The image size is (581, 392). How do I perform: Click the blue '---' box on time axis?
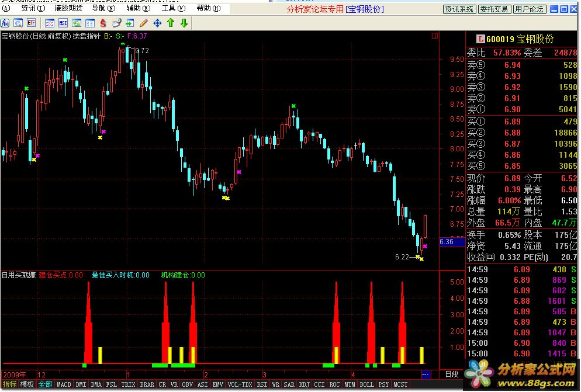coord(426,374)
